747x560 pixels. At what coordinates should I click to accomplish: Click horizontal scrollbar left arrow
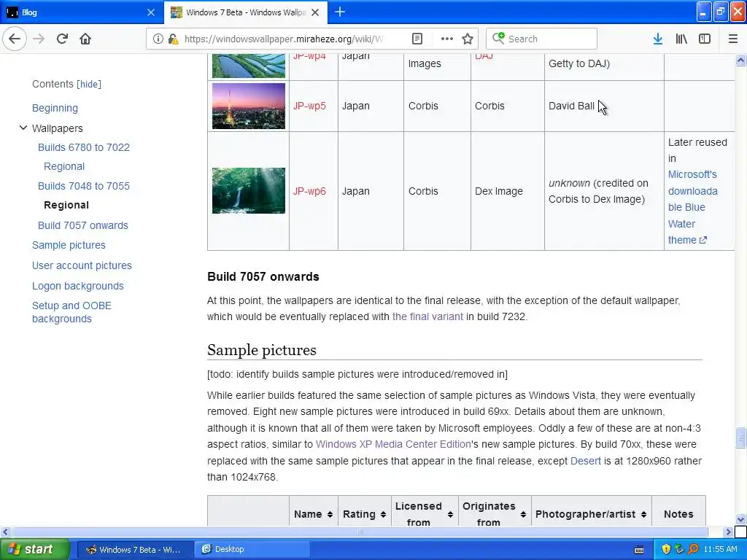5,532
